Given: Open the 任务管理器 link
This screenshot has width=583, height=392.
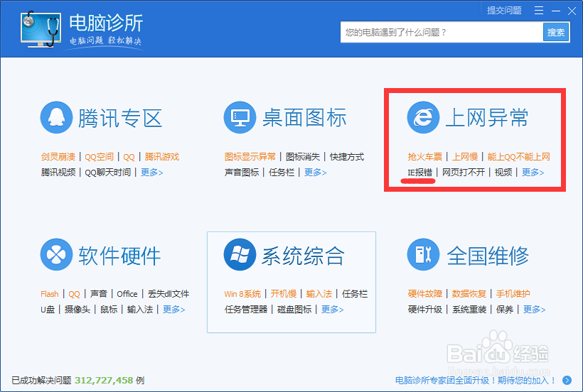Looking at the screenshot, I should point(246,309).
